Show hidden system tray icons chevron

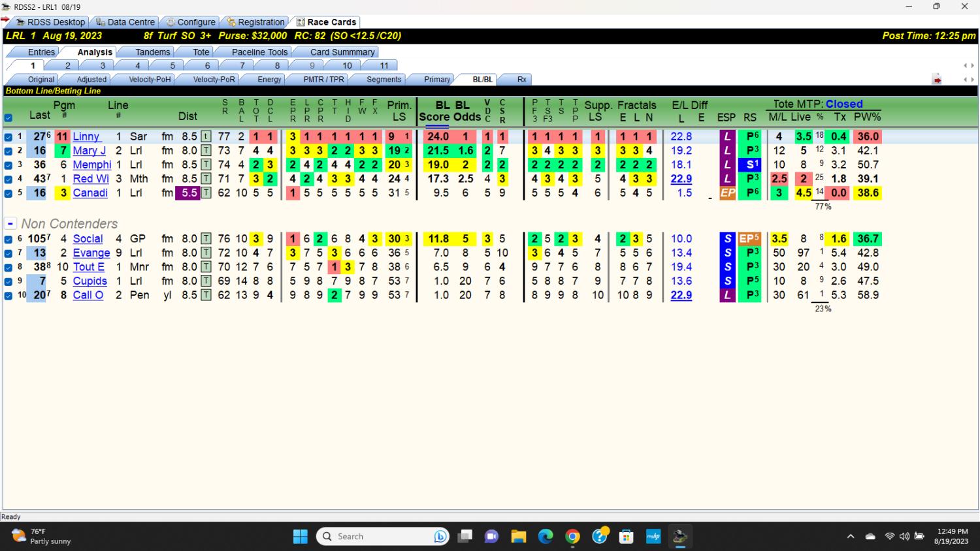pos(850,537)
